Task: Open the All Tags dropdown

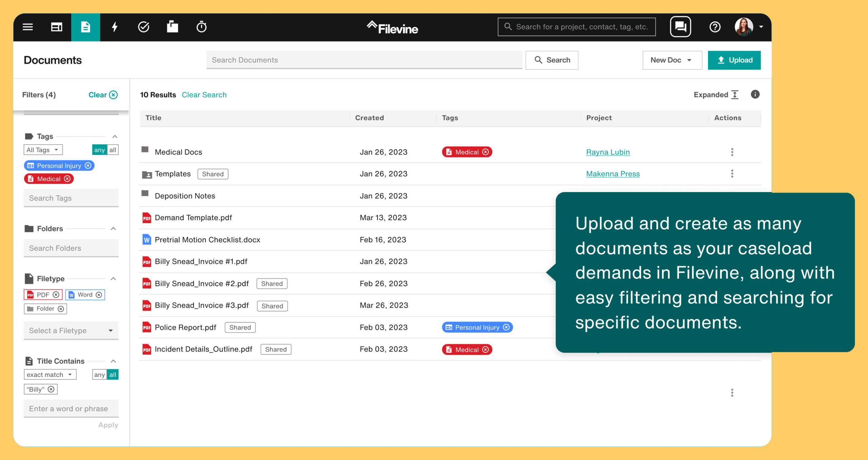Action: pyautogui.click(x=43, y=150)
